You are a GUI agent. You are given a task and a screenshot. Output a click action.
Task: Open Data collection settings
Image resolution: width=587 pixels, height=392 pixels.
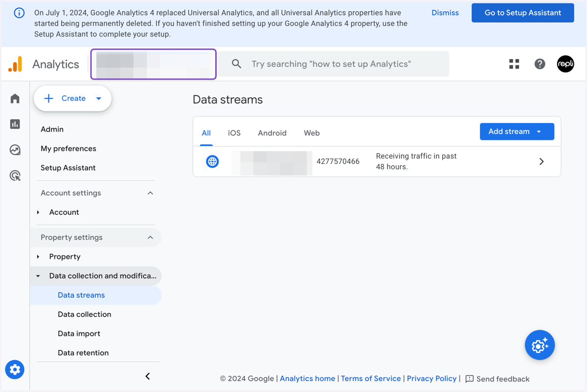tap(85, 314)
